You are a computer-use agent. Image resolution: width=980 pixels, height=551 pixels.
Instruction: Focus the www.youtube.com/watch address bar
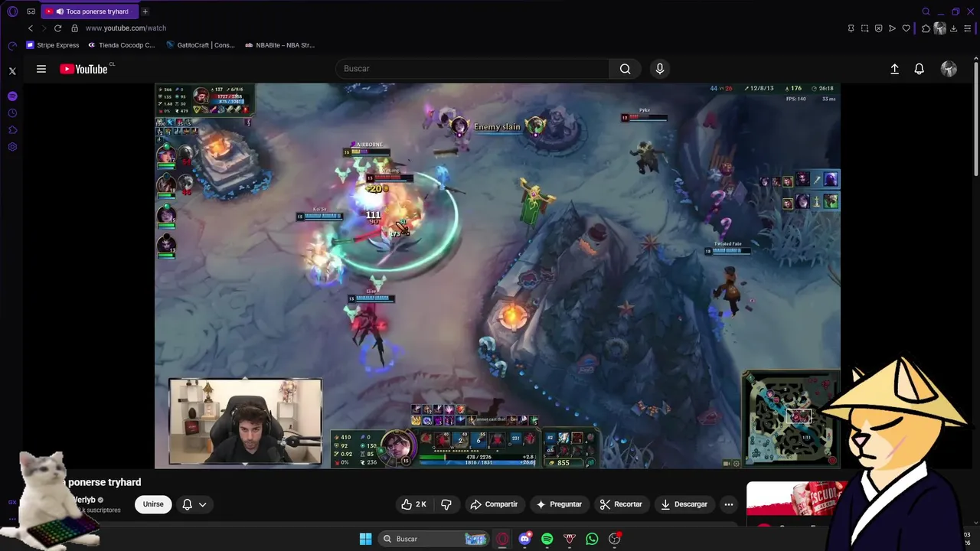pyautogui.click(x=126, y=28)
